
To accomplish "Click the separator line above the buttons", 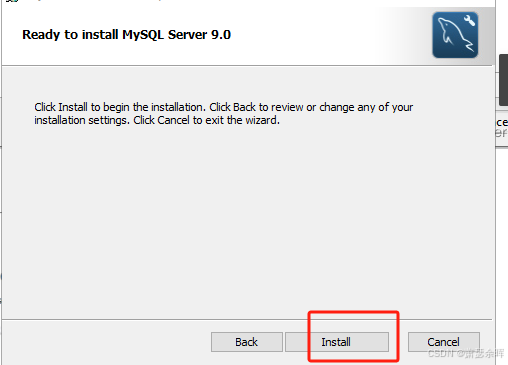I will (x=247, y=319).
